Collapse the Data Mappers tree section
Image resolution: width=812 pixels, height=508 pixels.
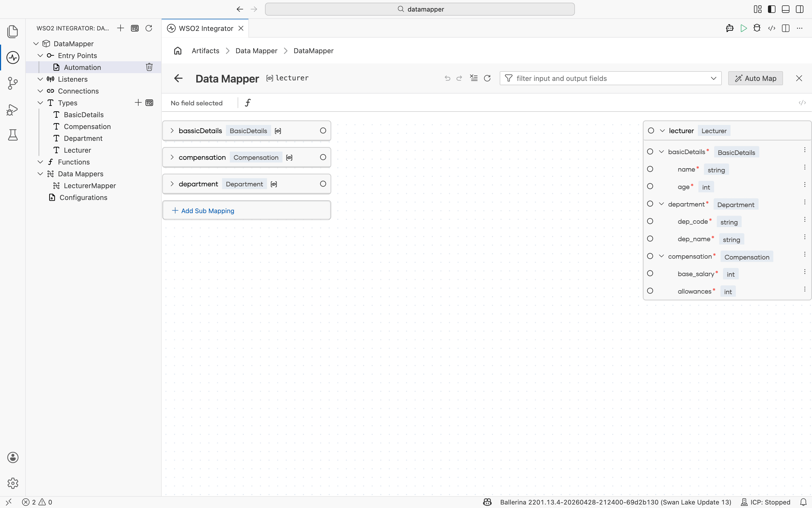click(40, 174)
